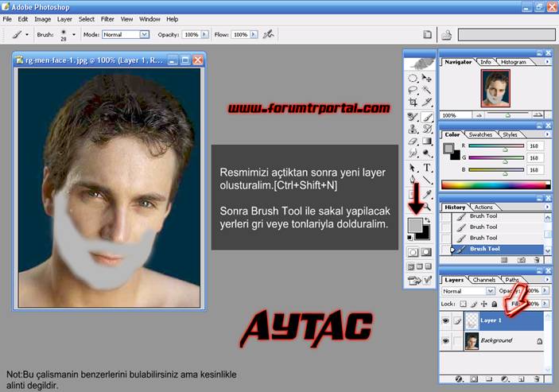Jump to ImageReady icon in toolbox

[420, 281]
